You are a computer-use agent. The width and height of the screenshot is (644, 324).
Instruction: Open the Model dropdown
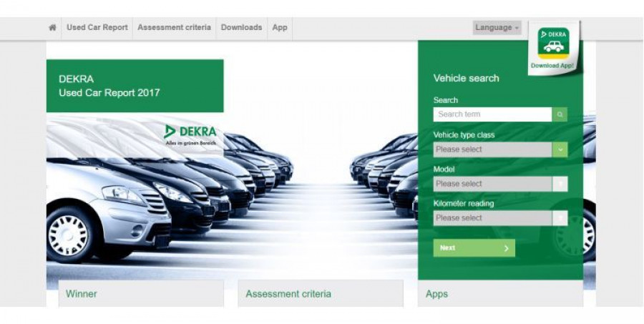click(x=500, y=184)
